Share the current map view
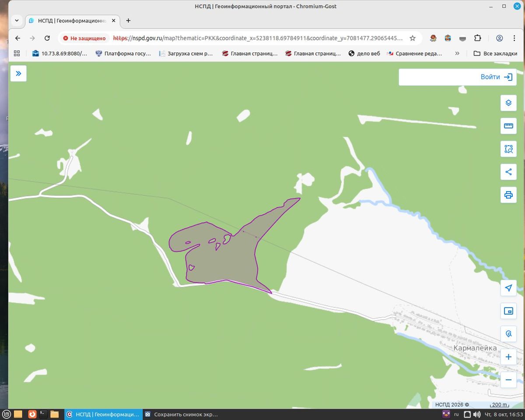The width and height of the screenshot is (525, 420). pyautogui.click(x=508, y=172)
